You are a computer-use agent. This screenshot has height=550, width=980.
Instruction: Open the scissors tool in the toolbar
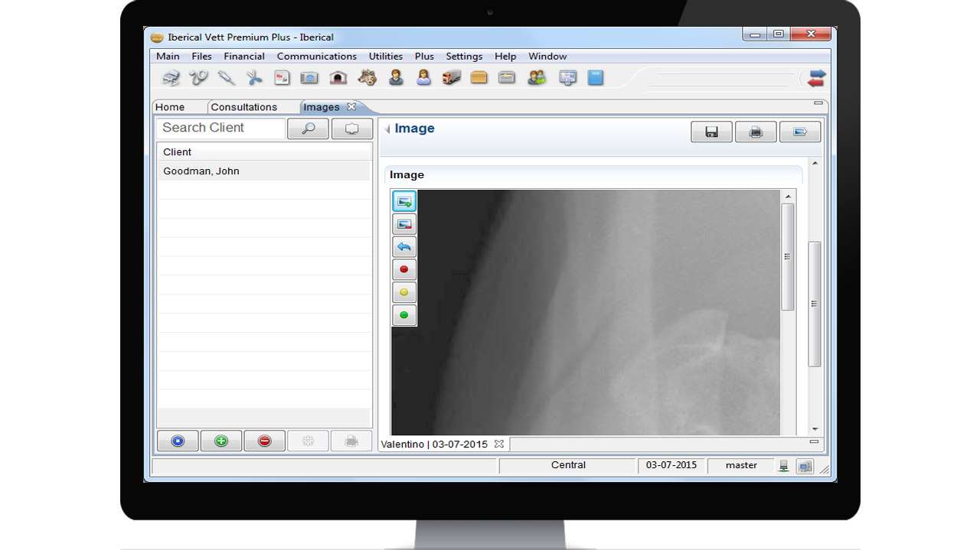pyautogui.click(x=254, y=77)
